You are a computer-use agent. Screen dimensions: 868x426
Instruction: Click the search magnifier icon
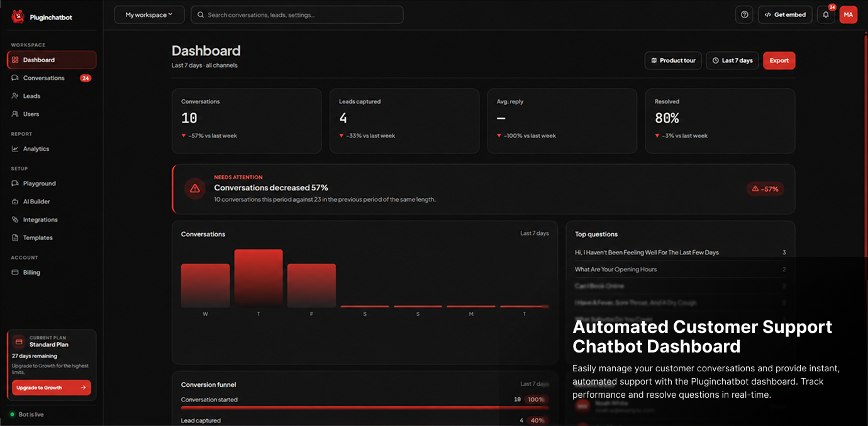tap(201, 14)
